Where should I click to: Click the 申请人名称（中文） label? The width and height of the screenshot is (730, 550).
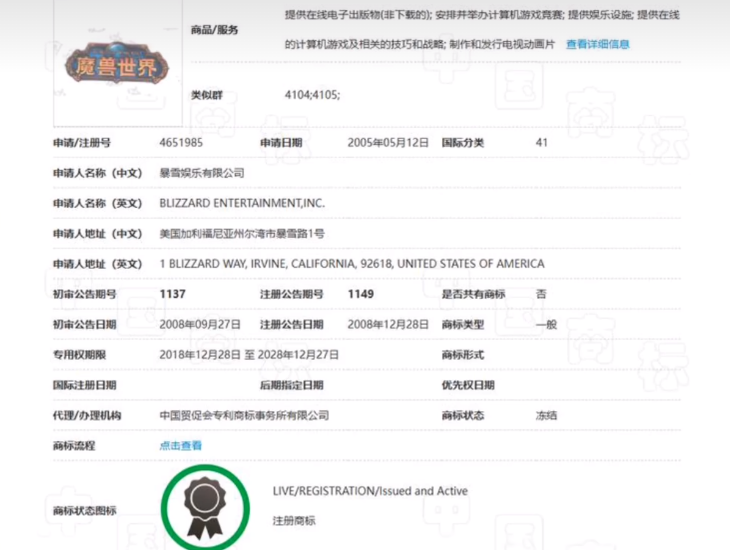[97, 173]
